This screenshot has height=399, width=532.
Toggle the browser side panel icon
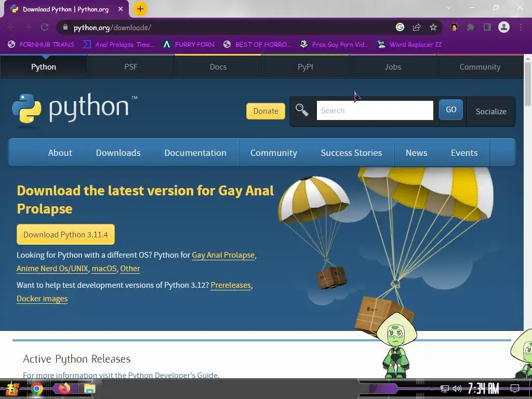(x=487, y=27)
